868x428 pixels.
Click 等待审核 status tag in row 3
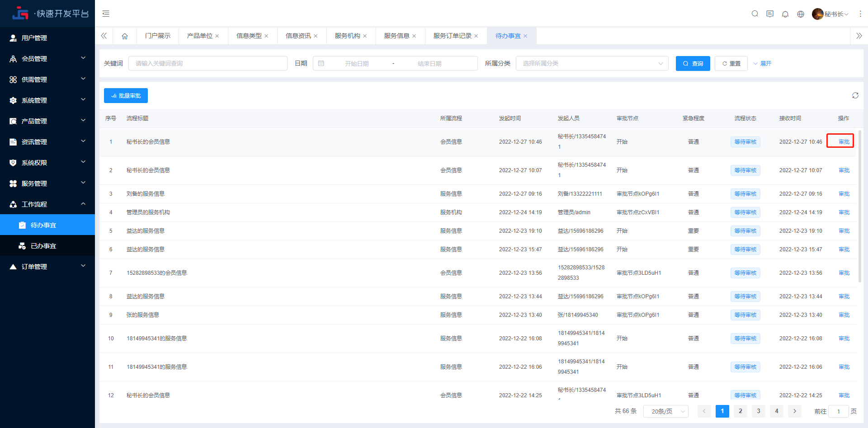coord(745,194)
